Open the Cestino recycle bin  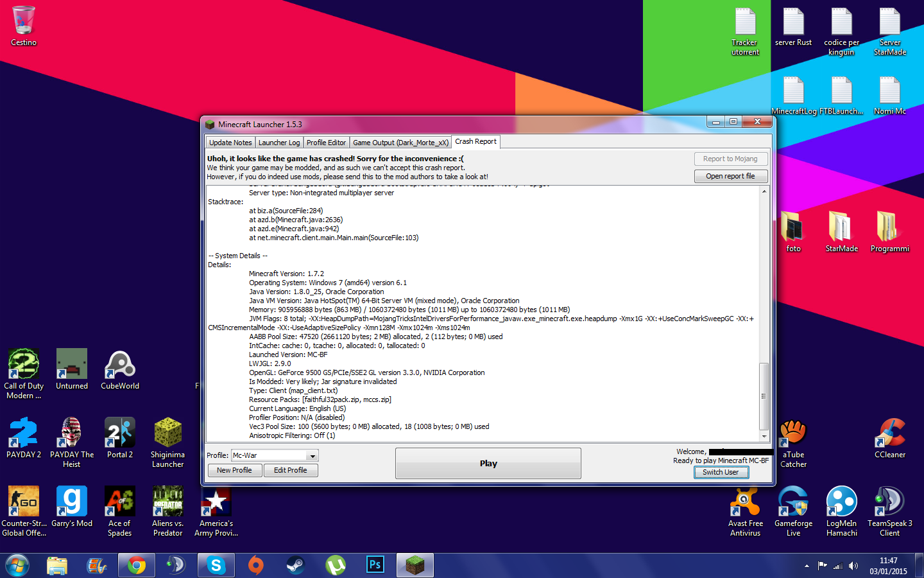(24, 22)
